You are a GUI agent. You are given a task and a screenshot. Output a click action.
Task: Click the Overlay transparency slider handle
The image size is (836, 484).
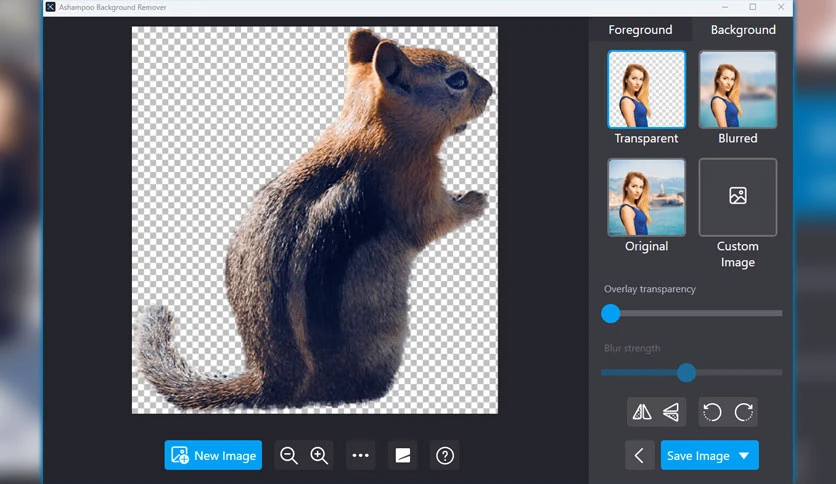(611, 313)
